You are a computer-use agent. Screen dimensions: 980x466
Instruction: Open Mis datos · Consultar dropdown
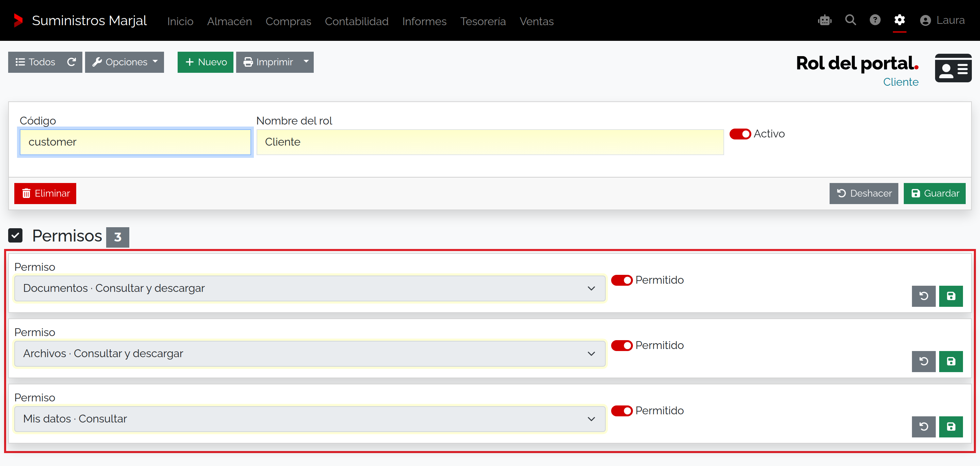(310, 419)
